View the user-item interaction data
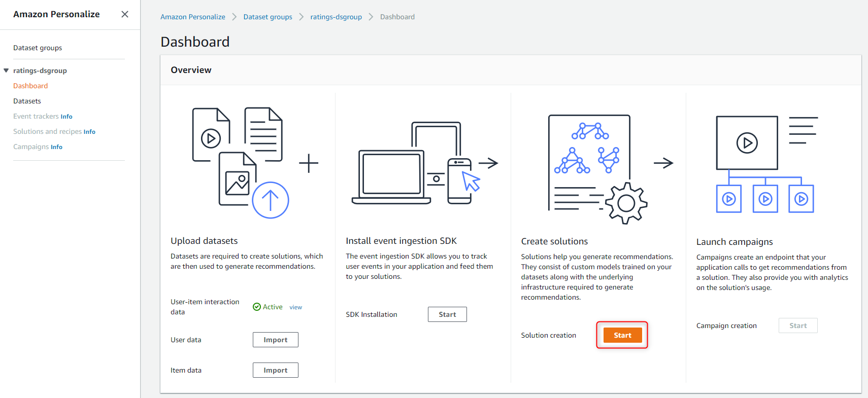 [295, 307]
